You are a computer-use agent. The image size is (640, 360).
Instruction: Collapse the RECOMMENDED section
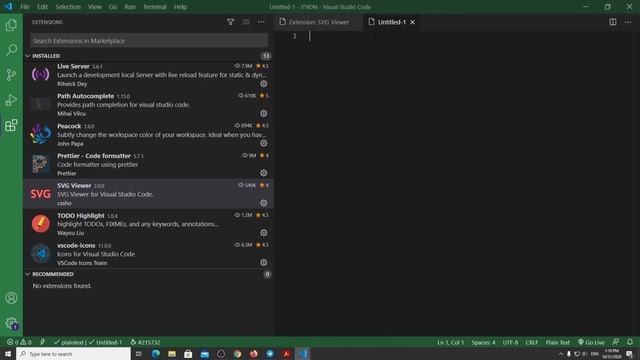point(28,274)
